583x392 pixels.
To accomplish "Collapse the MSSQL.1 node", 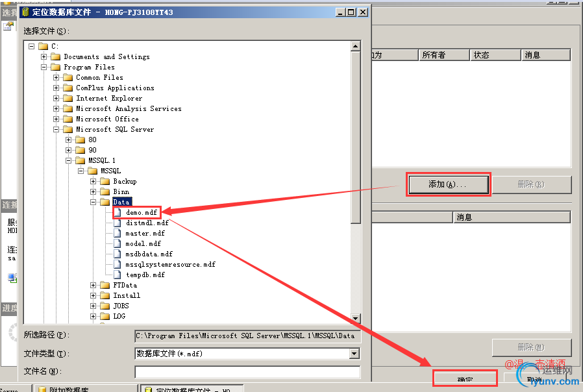I will (68, 161).
